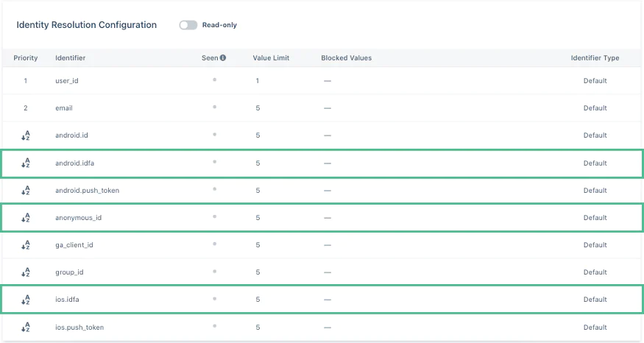Toggle the Read-only switch

click(x=188, y=25)
